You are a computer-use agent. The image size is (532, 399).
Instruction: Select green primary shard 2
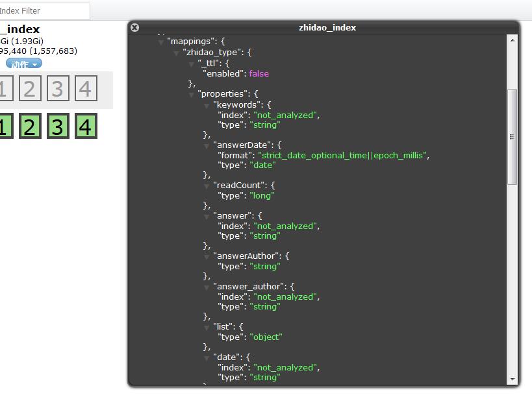(30, 126)
